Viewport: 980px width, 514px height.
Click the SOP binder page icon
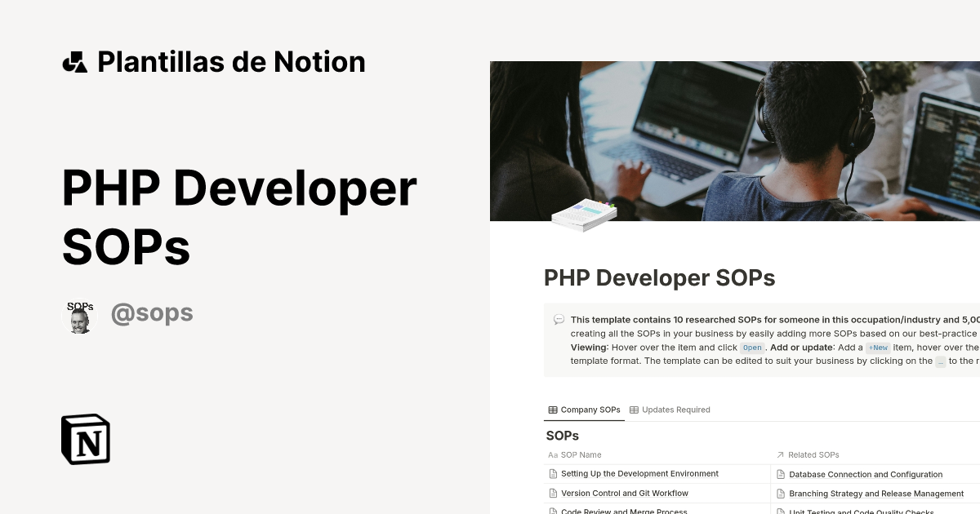pos(583,214)
